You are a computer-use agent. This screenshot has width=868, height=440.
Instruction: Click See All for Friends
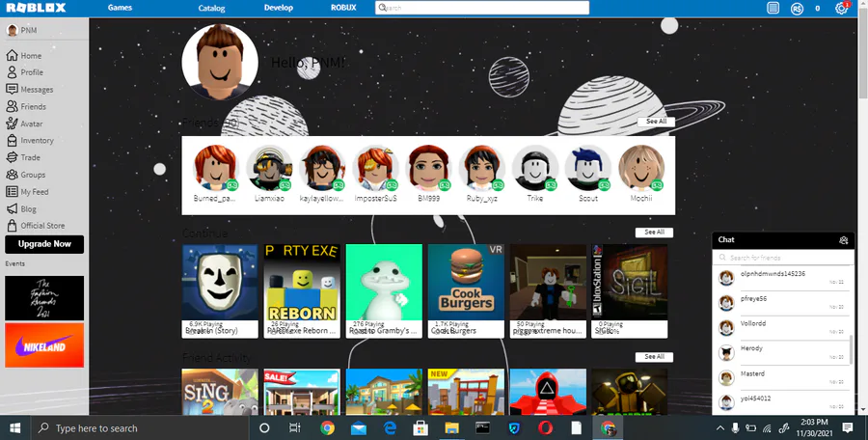(656, 122)
